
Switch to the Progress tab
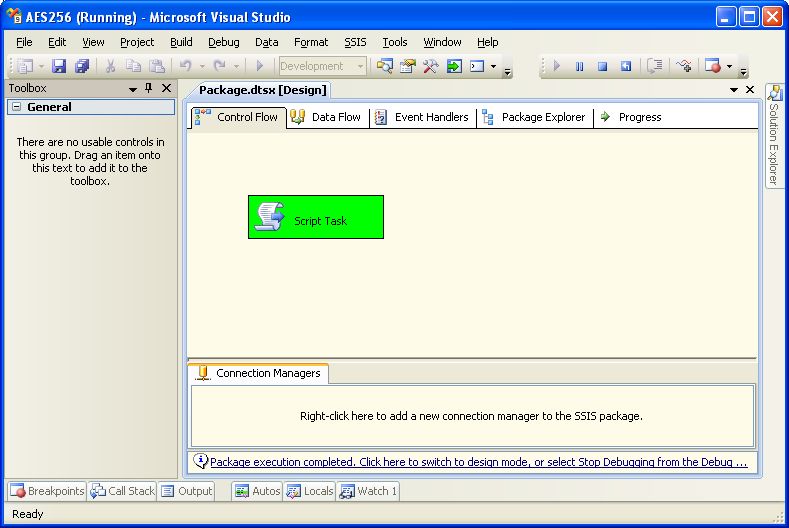click(632, 117)
